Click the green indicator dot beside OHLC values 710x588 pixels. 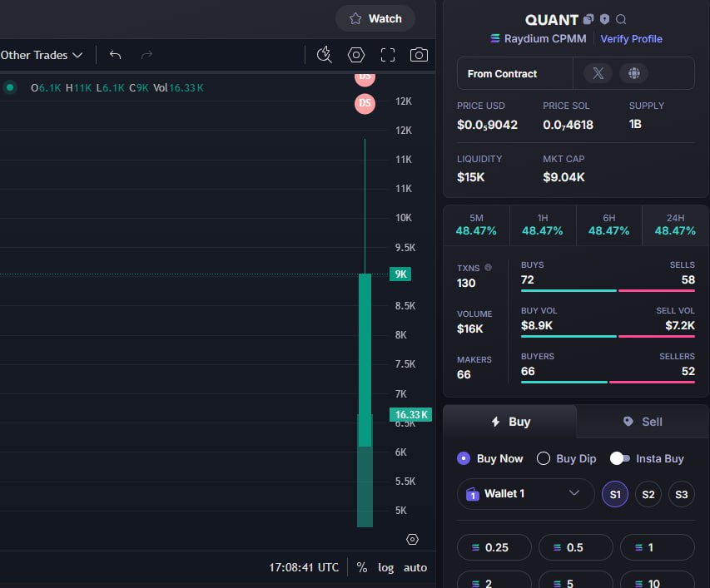pyautogui.click(x=10, y=87)
